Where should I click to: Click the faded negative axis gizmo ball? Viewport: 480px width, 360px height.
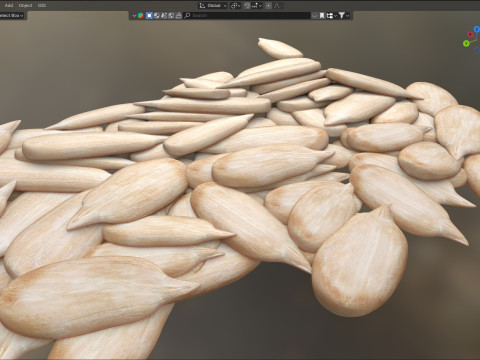(477, 51)
